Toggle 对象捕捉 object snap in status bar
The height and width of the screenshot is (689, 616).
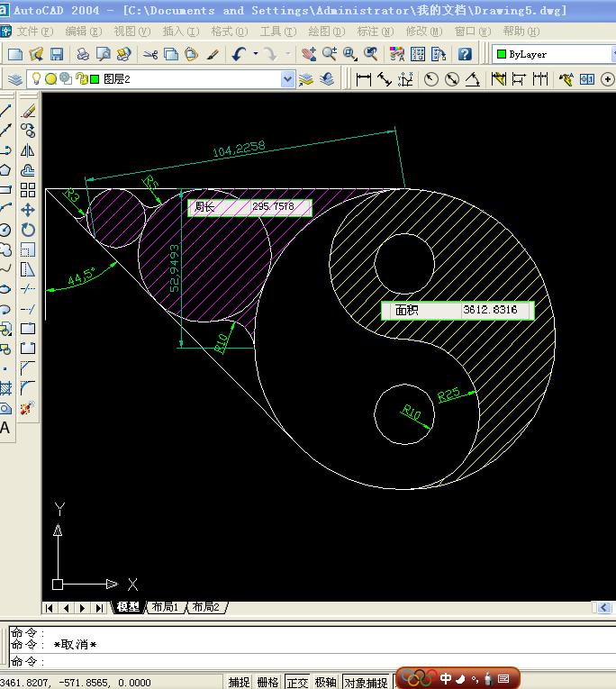click(366, 682)
